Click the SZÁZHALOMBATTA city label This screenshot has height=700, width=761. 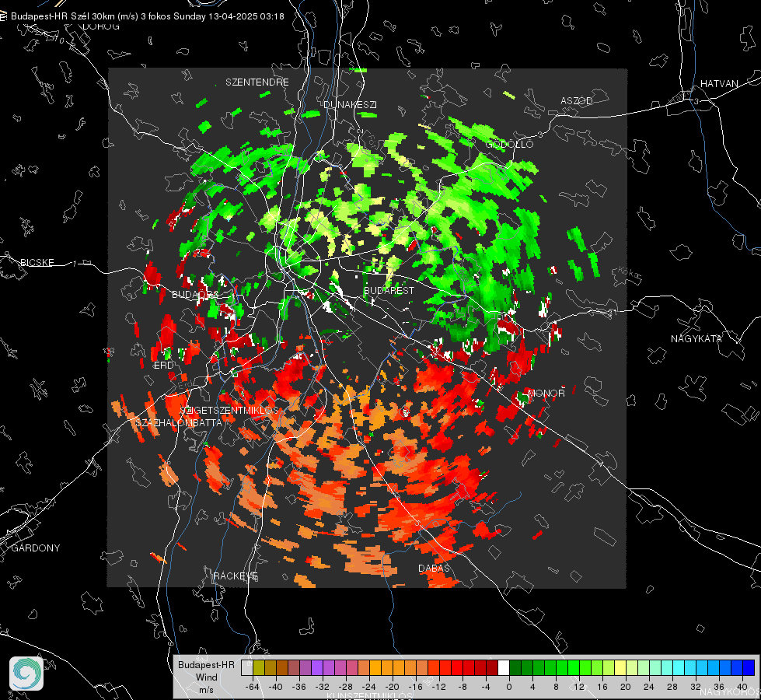tap(179, 422)
